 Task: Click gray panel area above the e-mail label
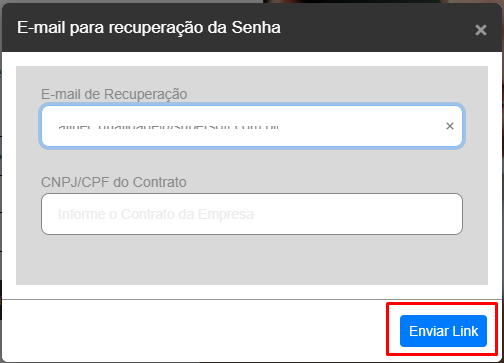click(252, 76)
